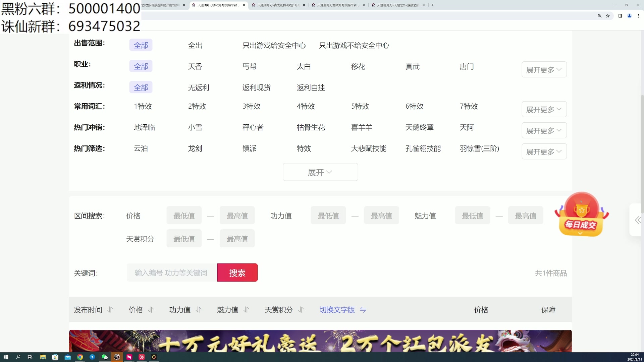The image size is (644, 362).
Task: Expand the 展开 filter section
Action: point(320,172)
